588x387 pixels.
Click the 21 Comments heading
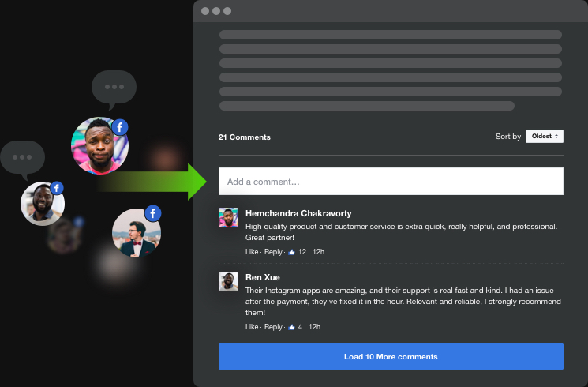245,137
